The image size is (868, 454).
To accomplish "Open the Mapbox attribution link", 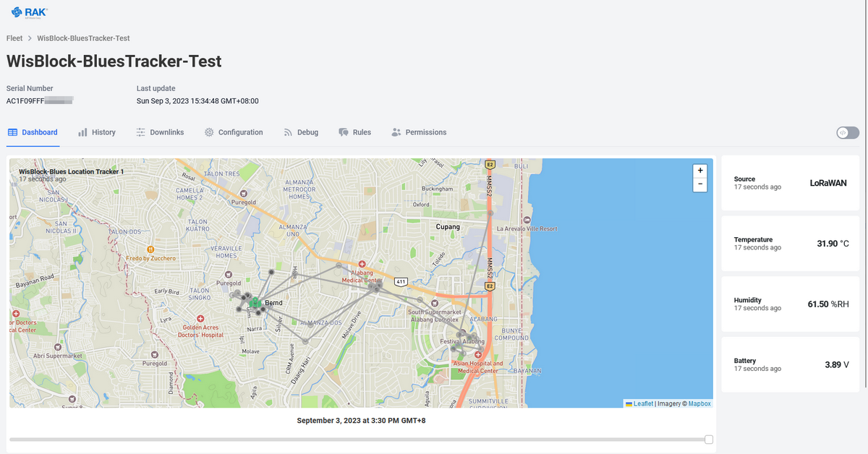I will coord(699,403).
